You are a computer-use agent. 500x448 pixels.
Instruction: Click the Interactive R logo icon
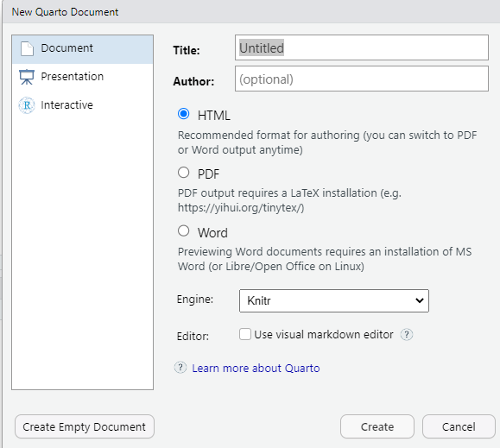pyautogui.click(x=27, y=105)
